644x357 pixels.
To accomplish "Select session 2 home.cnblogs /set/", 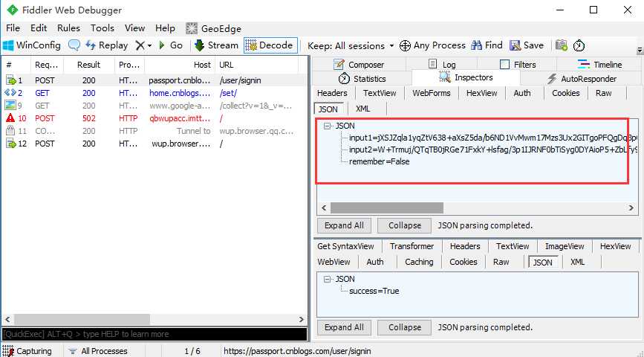I will [155, 93].
